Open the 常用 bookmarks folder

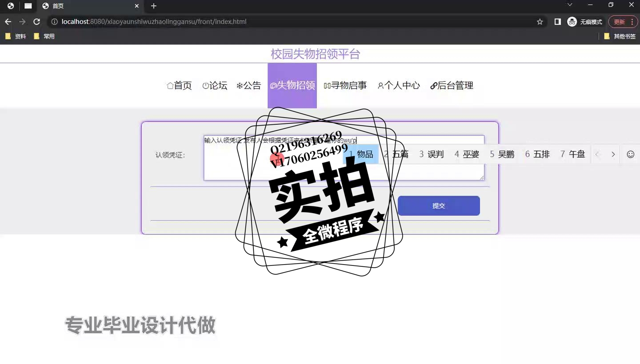tap(44, 36)
